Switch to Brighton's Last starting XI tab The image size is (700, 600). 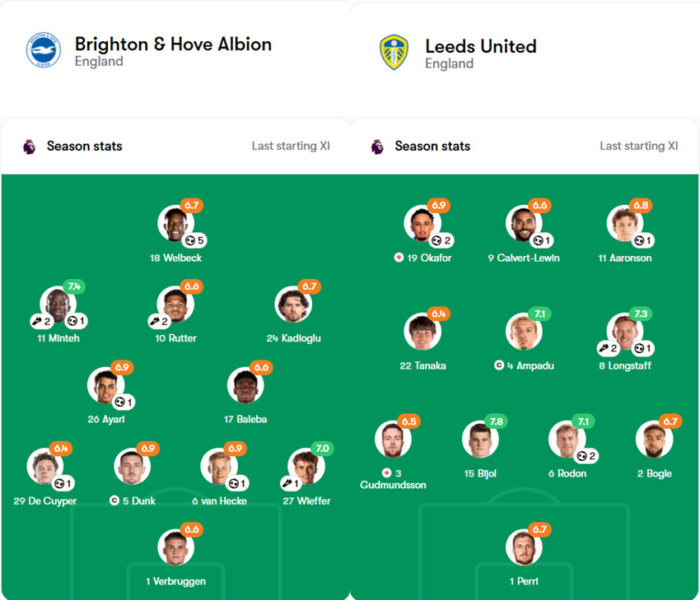[x=290, y=146]
